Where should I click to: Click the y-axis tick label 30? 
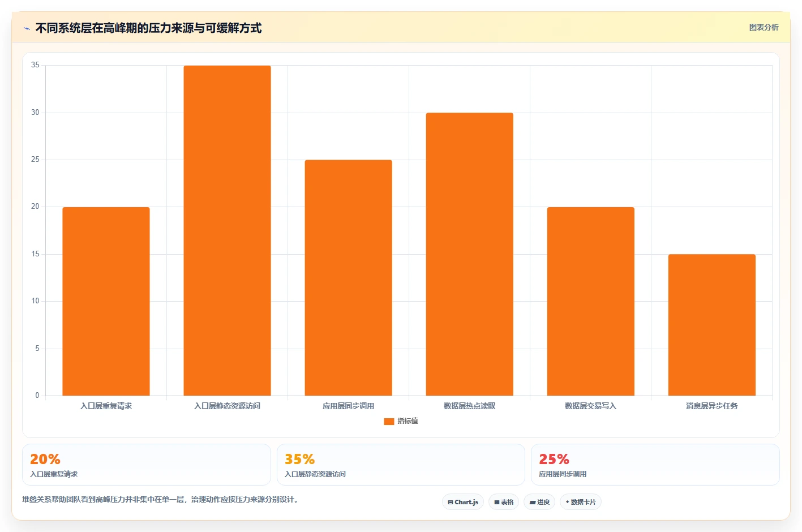(x=35, y=113)
